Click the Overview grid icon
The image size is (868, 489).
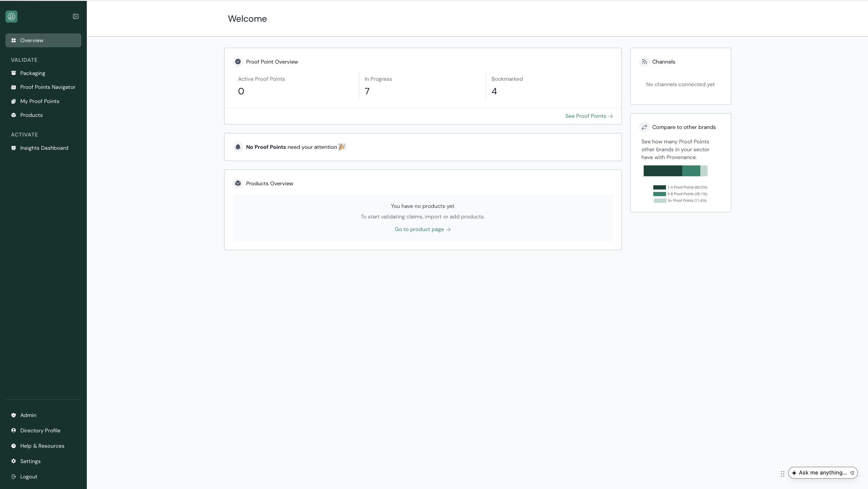14,40
